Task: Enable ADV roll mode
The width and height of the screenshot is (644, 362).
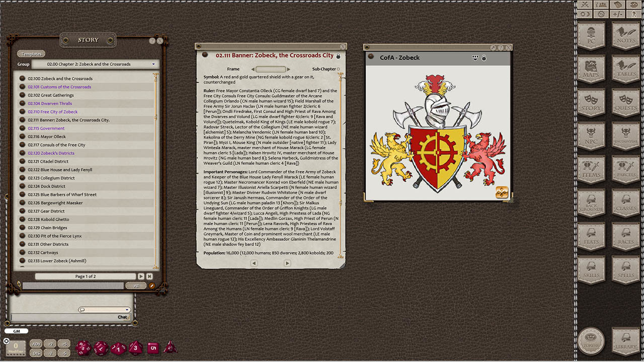Action: (36, 343)
